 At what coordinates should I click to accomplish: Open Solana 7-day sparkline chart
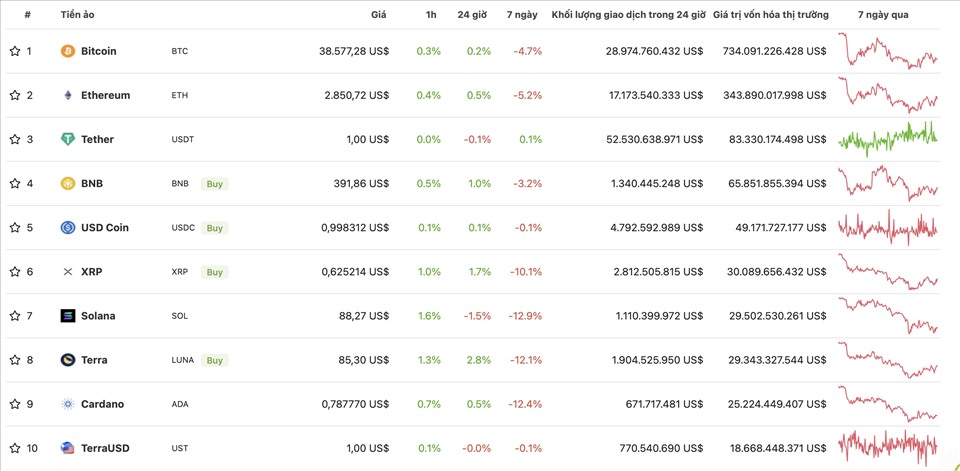tap(888, 315)
